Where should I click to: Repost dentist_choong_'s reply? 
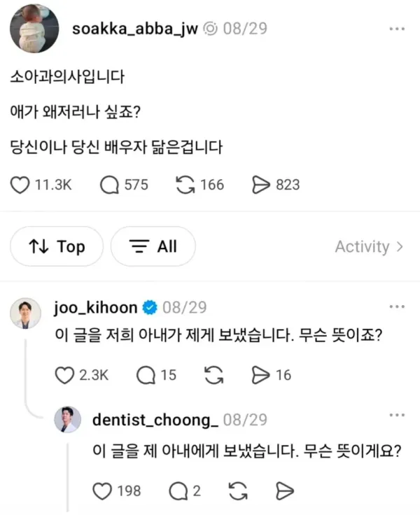(238, 491)
